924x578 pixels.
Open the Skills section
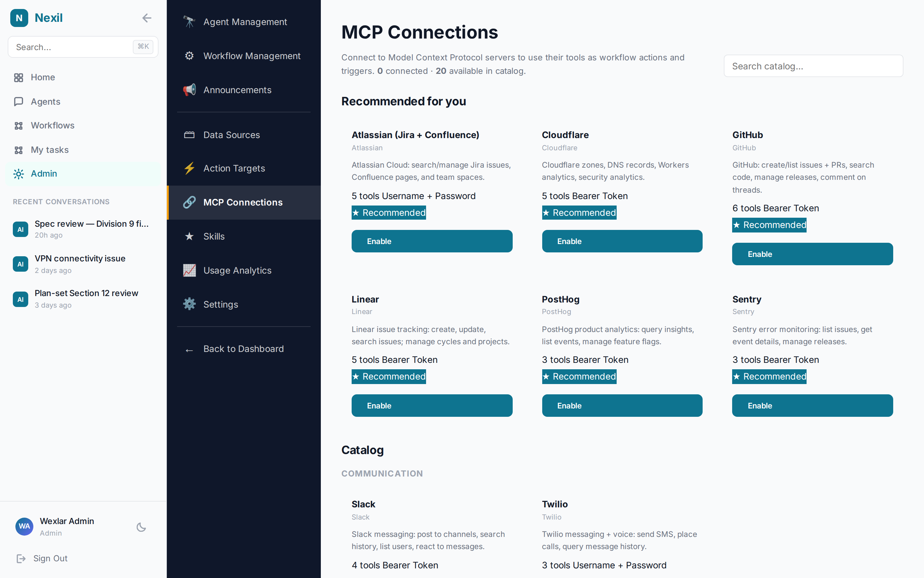244,236
